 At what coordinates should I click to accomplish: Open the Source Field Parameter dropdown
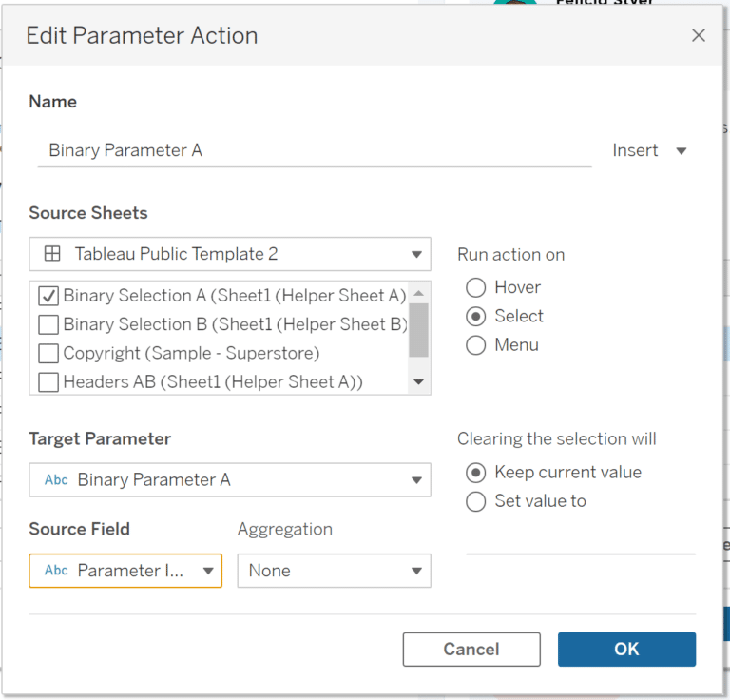[x=125, y=571]
